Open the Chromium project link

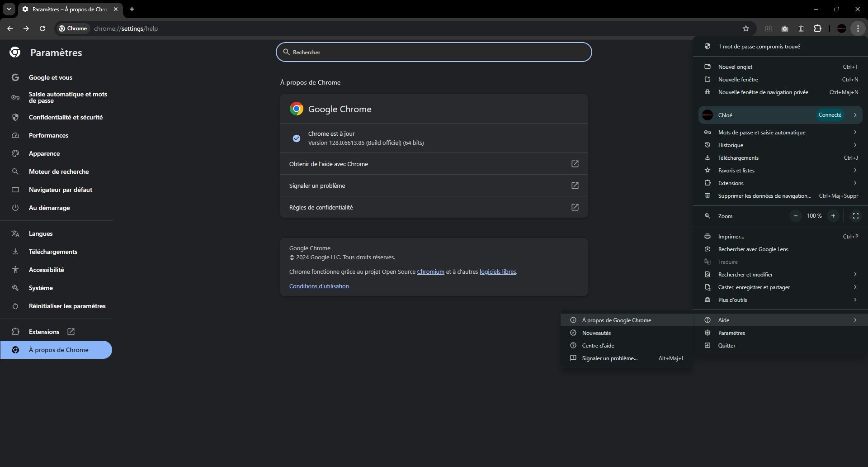(430, 272)
